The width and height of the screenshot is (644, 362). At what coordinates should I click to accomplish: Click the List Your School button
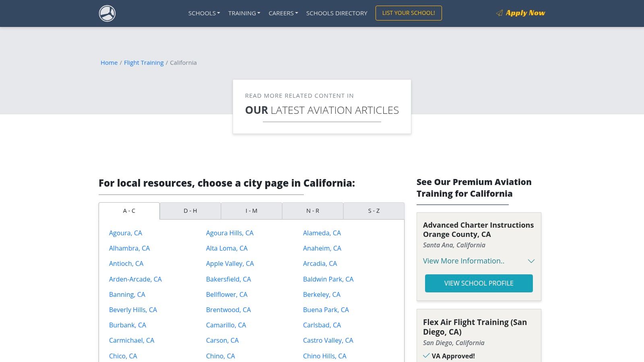[409, 13]
